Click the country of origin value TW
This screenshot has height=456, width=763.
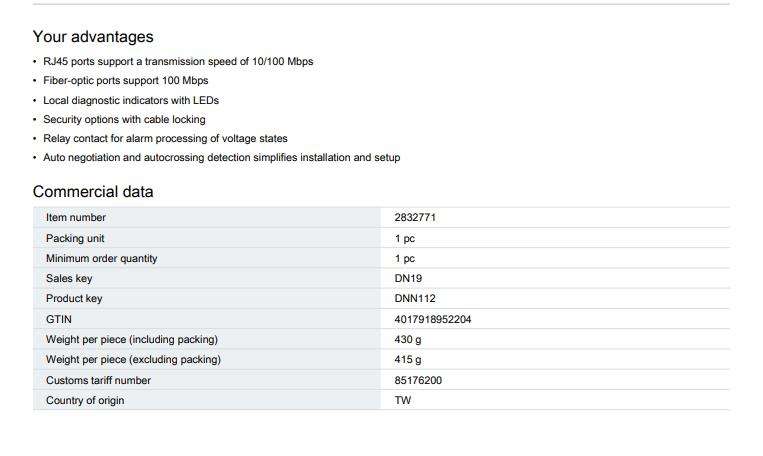403,400
